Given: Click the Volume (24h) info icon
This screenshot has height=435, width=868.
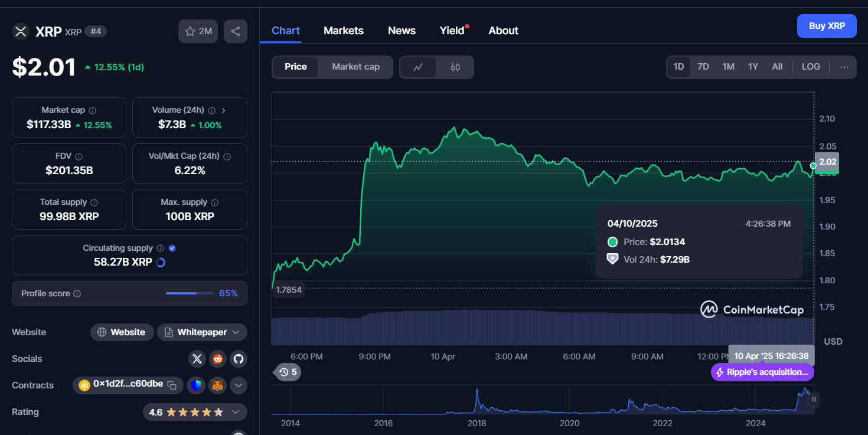Looking at the screenshot, I should 211,110.
